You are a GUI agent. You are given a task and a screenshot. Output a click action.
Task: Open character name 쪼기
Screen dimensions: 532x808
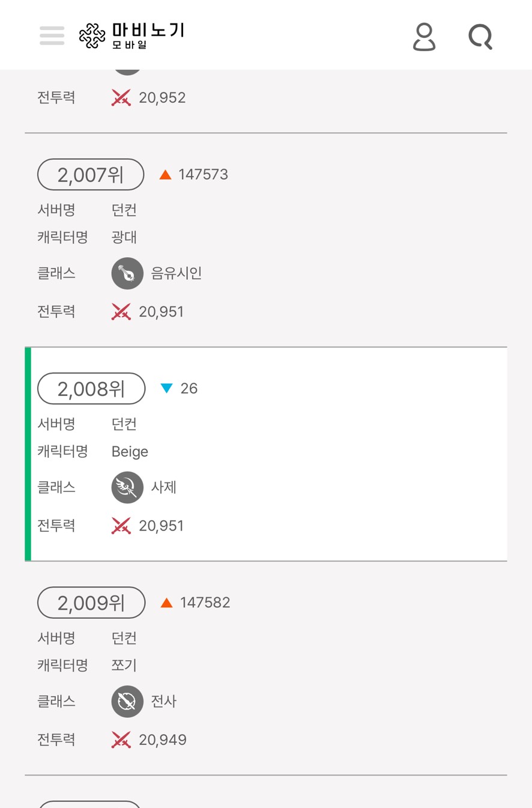pos(124,665)
